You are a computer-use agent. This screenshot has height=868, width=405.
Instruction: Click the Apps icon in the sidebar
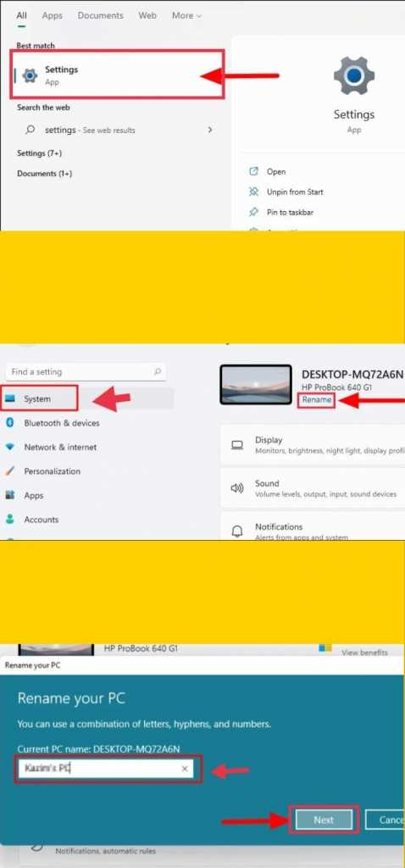pyautogui.click(x=9, y=495)
